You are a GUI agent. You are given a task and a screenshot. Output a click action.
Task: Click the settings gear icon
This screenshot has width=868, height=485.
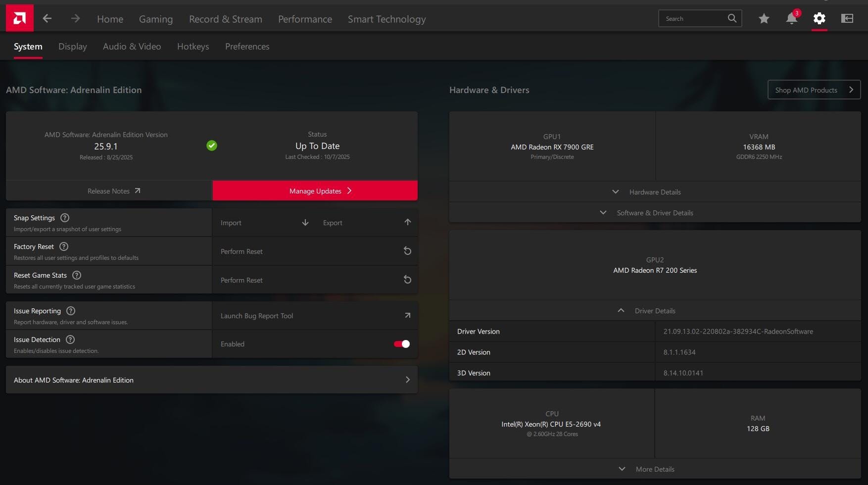[819, 19]
